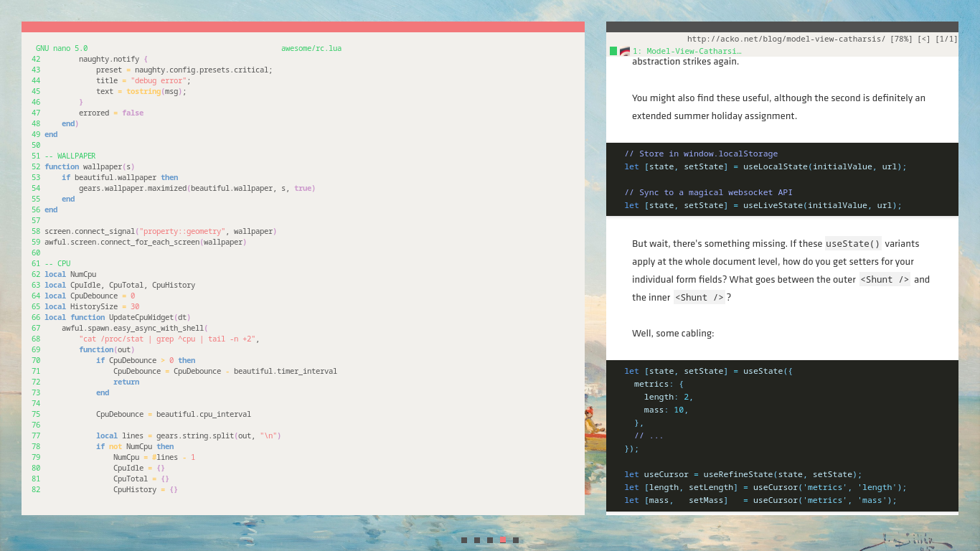Click '// Sync to a magical websocket API' comment

click(709, 192)
